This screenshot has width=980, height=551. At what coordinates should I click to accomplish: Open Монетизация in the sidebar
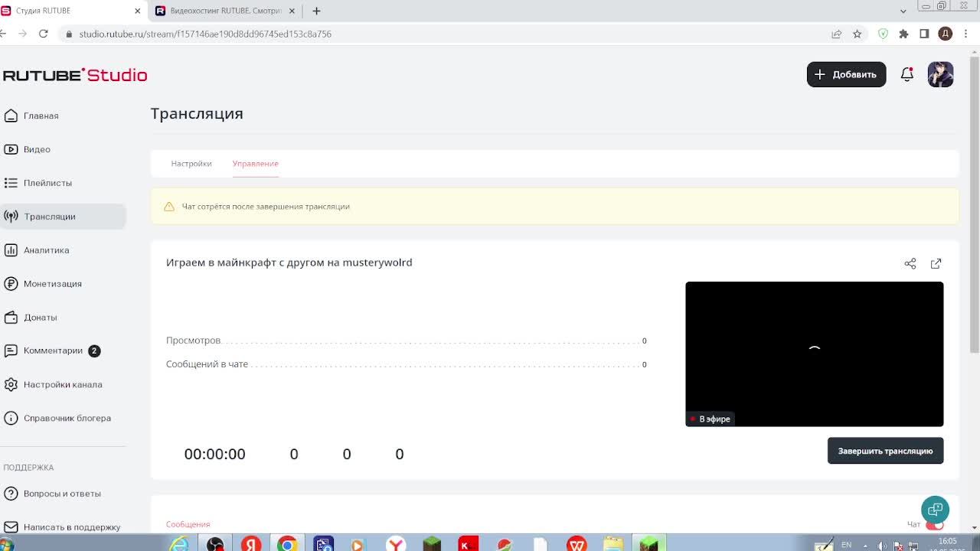click(x=43, y=284)
